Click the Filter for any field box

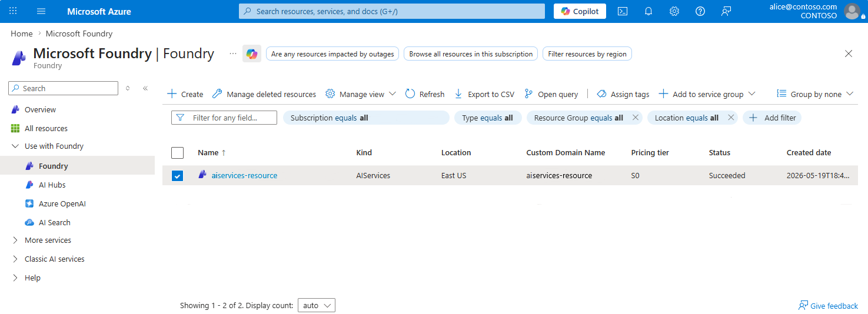point(224,118)
